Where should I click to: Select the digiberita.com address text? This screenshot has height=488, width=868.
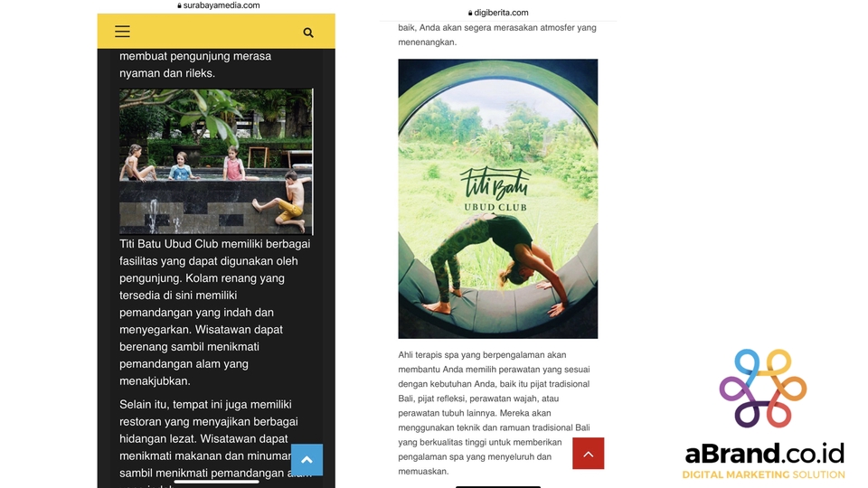pyautogui.click(x=501, y=13)
